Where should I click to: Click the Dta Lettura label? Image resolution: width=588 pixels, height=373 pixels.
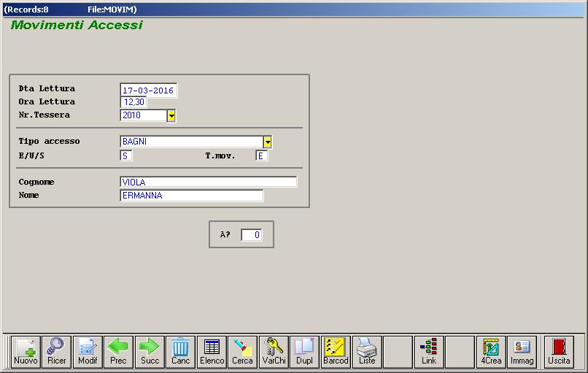47,88
